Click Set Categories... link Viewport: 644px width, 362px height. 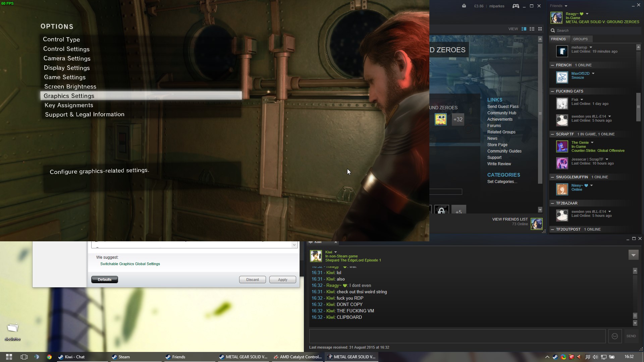click(502, 182)
